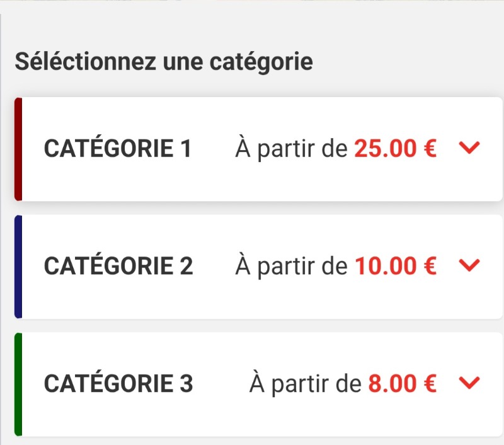Click the dark red color bar of Catégorie 1
The image size is (504, 445).
tap(18, 149)
